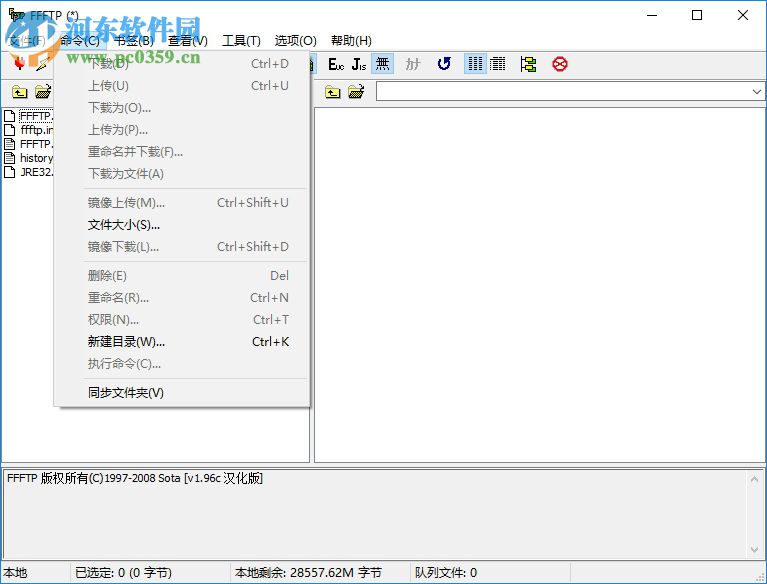Choose 上传(U) menu entry
Image resolution: width=767 pixels, height=584 pixels.
click(x=182, y=86)
